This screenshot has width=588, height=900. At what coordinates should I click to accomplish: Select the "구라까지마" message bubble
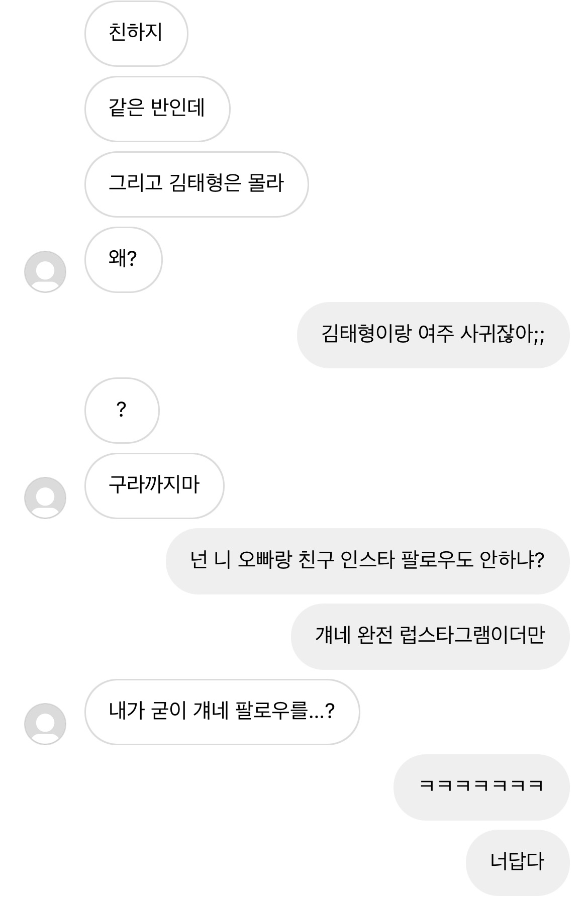(x=154, y=485)
